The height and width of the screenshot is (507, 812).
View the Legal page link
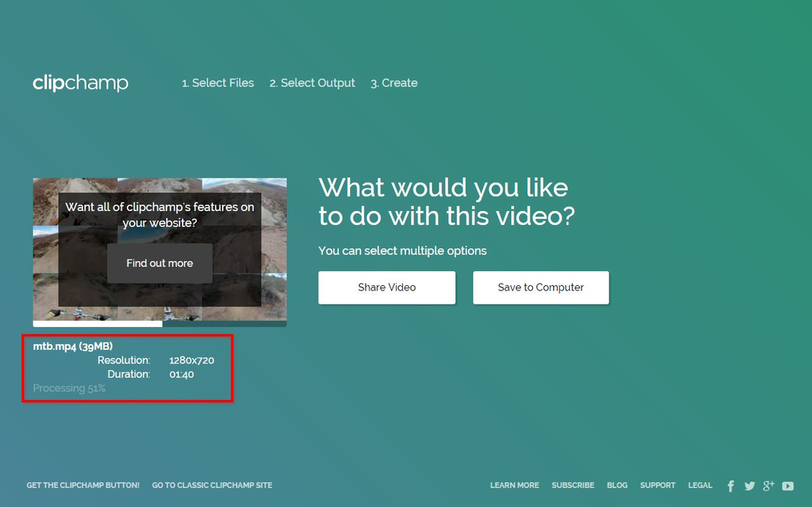coord(700,485)
